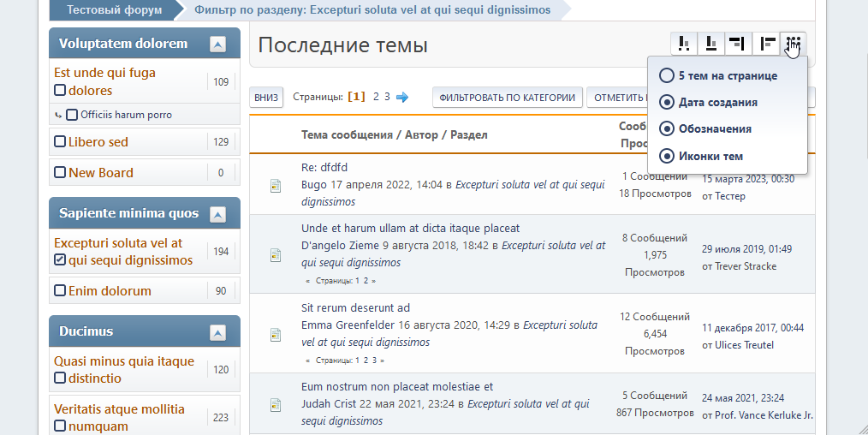This screenshot has height=435, width=868.
Task: Toggle 'Иконки тем' in the popup menu
Action: pos(666,156)
